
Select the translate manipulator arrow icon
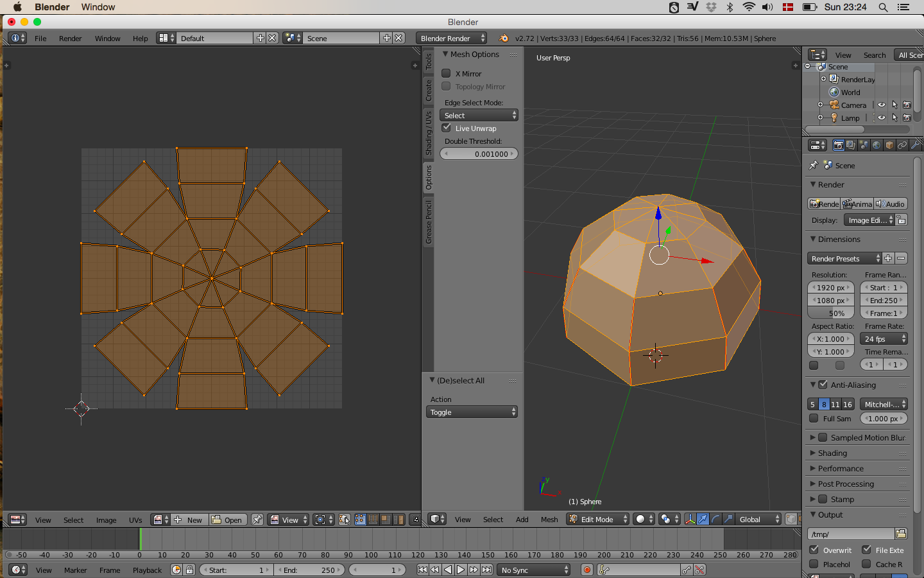[703, 519]
